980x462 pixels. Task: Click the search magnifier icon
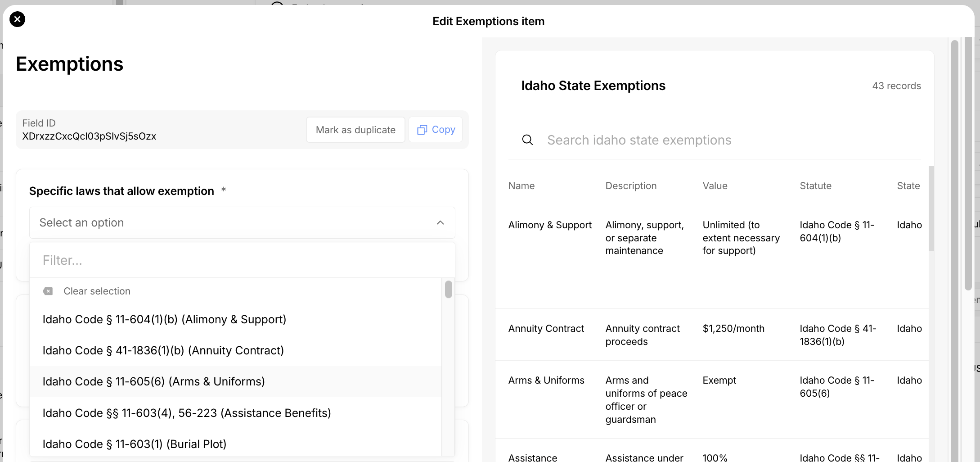pos(527,140)
